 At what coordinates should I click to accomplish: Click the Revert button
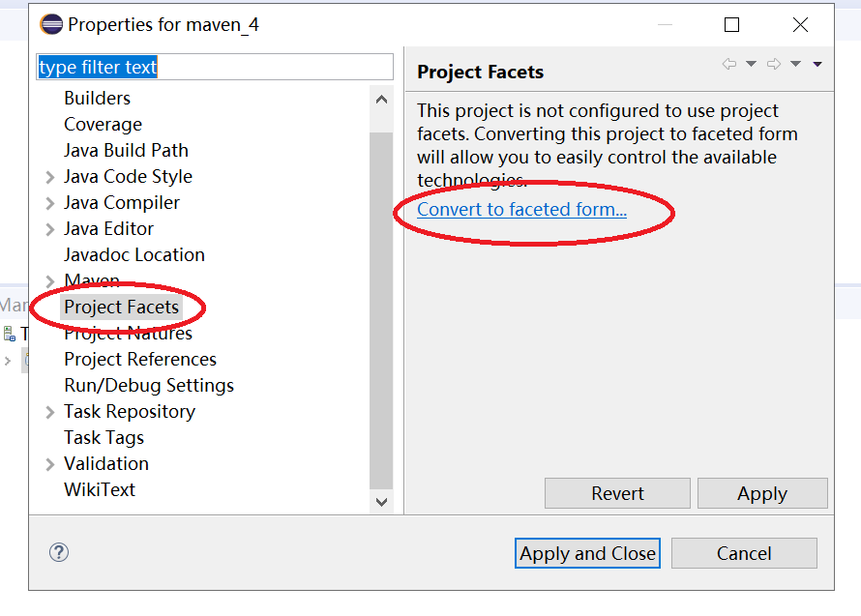click(617, 493)
